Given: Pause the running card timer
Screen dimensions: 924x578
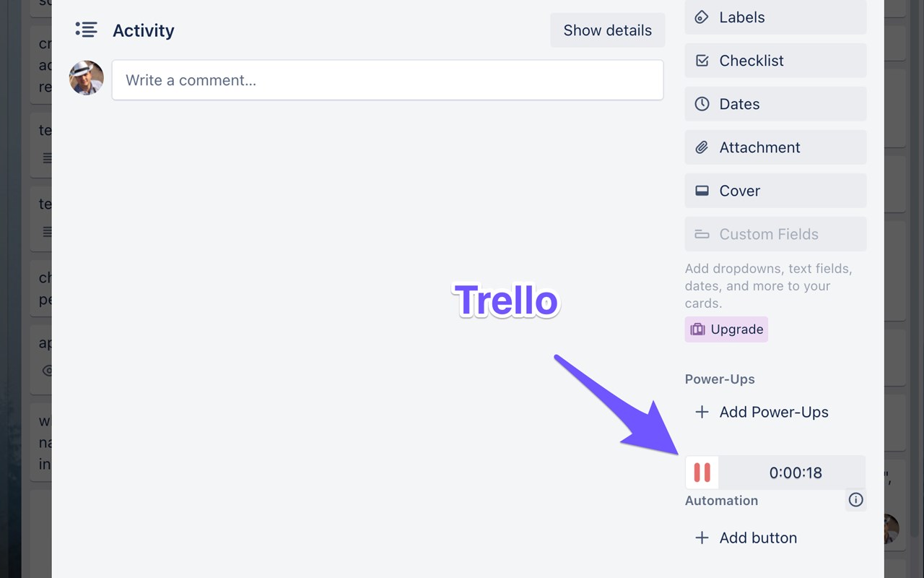Looking at the screenshot, I should tap(702, 473).
